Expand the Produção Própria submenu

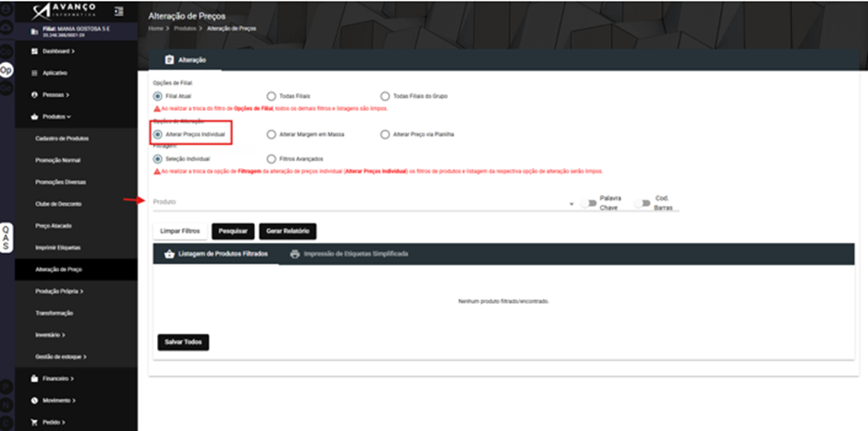click(x=59, y=291)
